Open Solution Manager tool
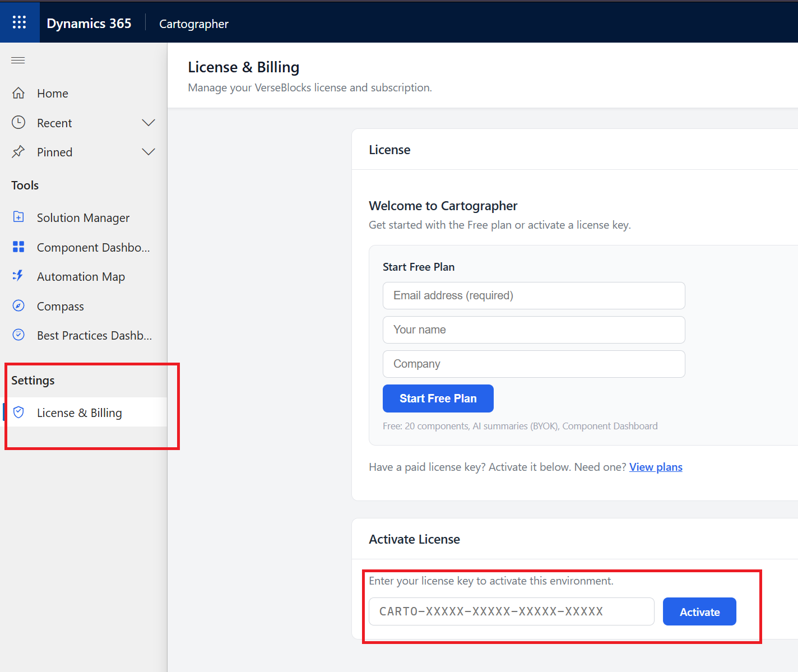Image resolution: width=798 pixels, height=672 pixels. point(83,217)
